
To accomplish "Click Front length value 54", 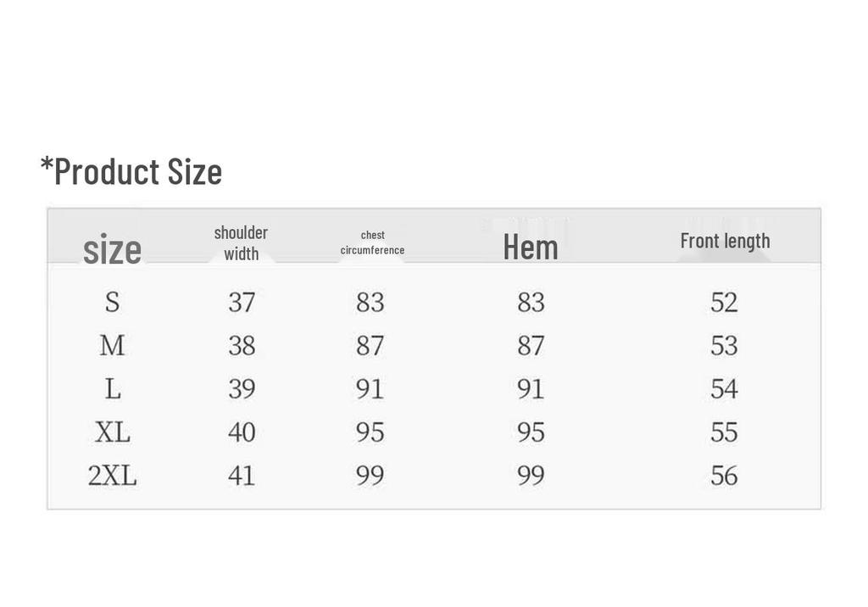I will pyautogui.click(x=724, y=389).
